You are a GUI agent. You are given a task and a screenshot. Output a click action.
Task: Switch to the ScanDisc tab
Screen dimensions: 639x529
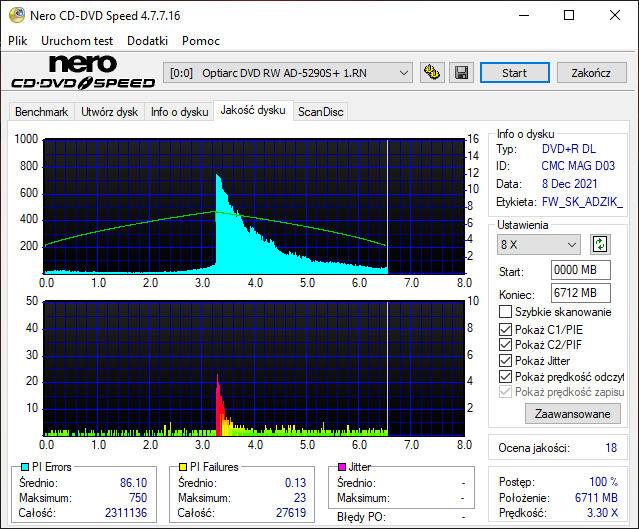[321, 112]
